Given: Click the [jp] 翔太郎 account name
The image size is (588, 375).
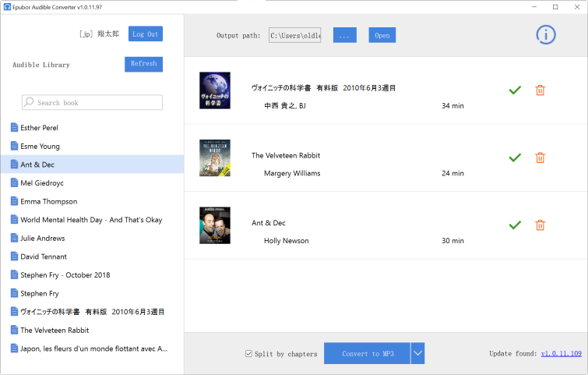Looking at the screenshot, I should tap(99, 34).
